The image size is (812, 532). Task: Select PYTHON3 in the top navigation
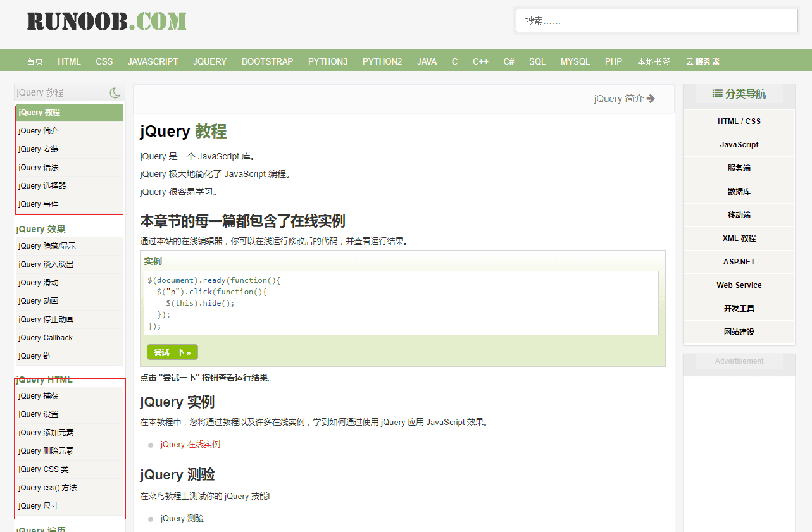coord(327,61)
